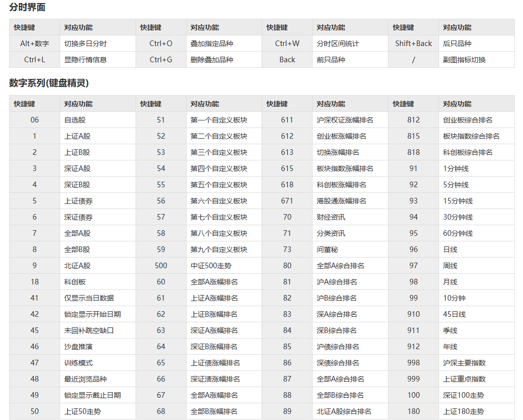Screen dimensions: 523x420
Task: Click the 上证债涨幅排名 cell
Action: 224,363
